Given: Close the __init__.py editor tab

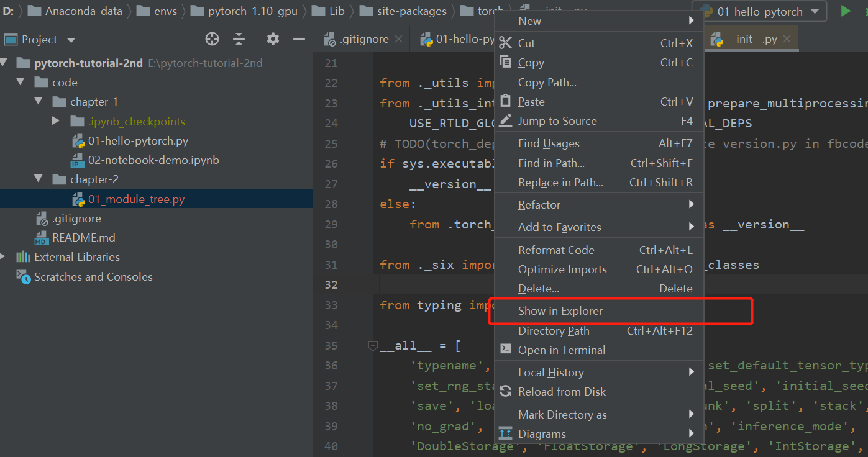Looking at the screenshot, I should point(787,39).
